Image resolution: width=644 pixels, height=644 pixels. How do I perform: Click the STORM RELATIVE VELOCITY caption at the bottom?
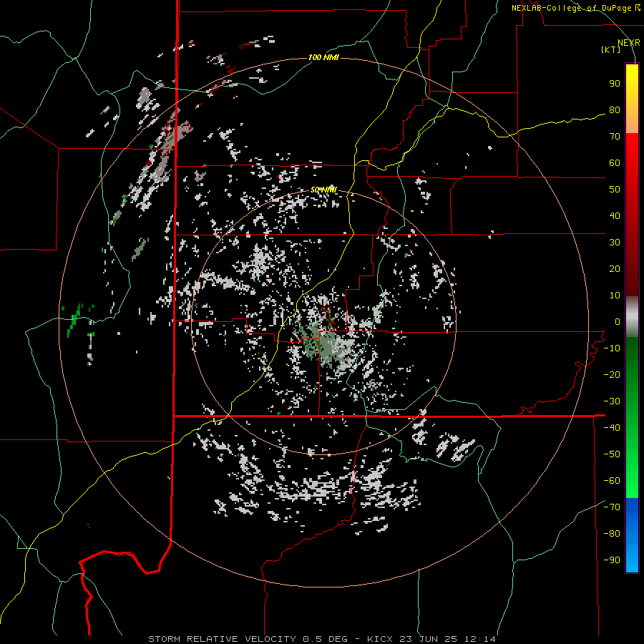click(x=321, y=639)
